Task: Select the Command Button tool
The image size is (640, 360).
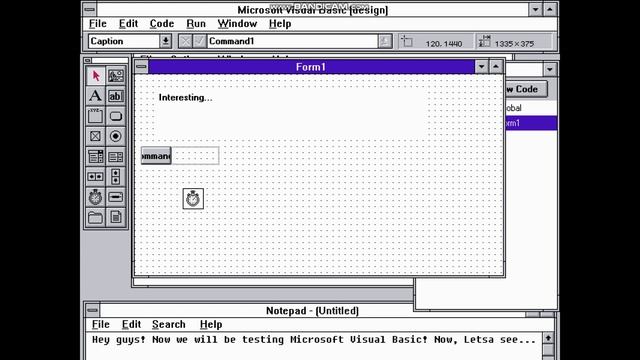Action: click(116, 116)
